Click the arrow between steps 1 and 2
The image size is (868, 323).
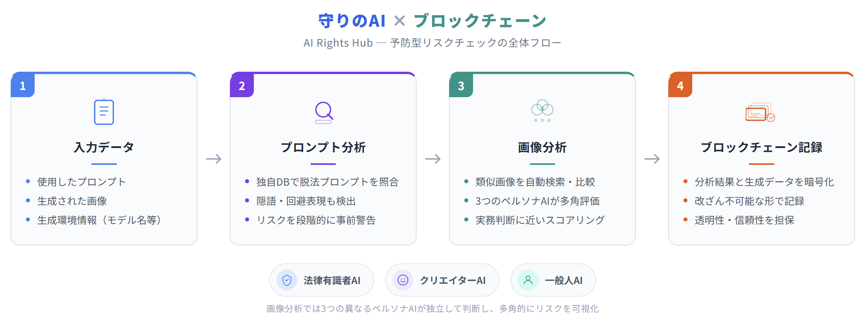[214, 159]
